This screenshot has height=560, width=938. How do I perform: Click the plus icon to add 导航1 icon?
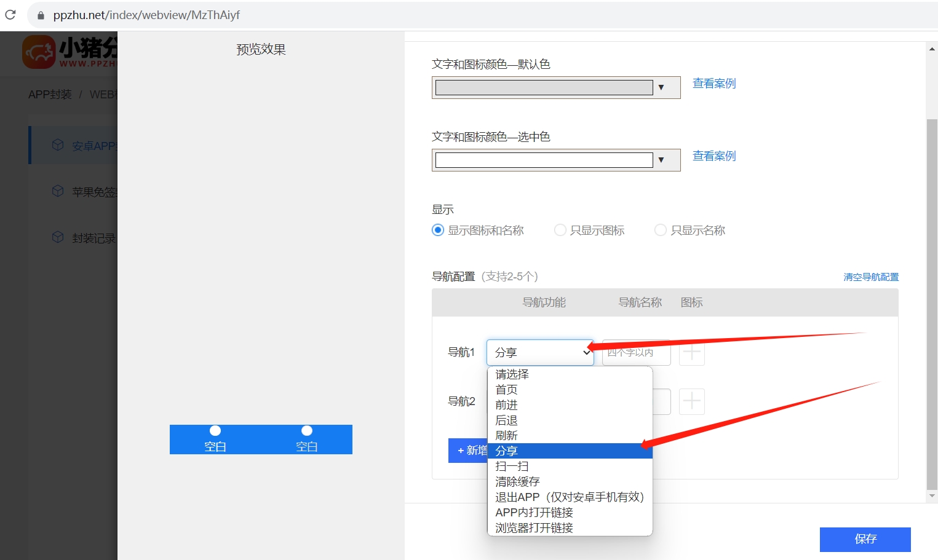[691, 352]
